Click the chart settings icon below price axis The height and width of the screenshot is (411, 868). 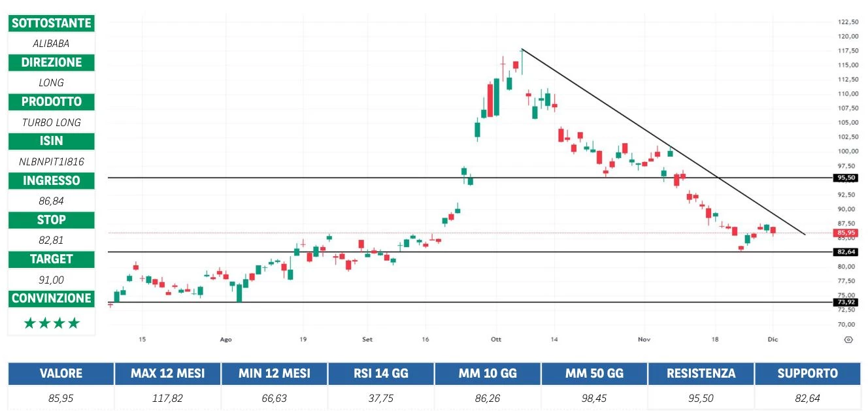[848, 340]
